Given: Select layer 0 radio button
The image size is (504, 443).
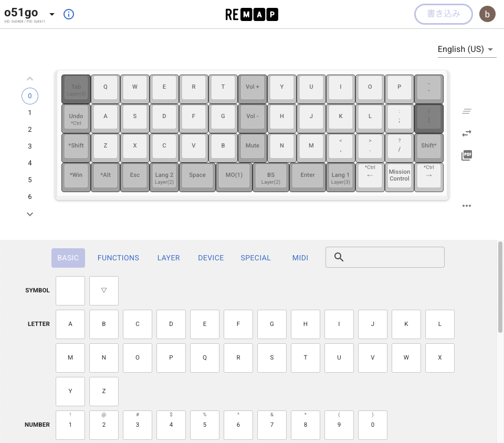Looking at the screenshot, I should (x=30, y=96).
